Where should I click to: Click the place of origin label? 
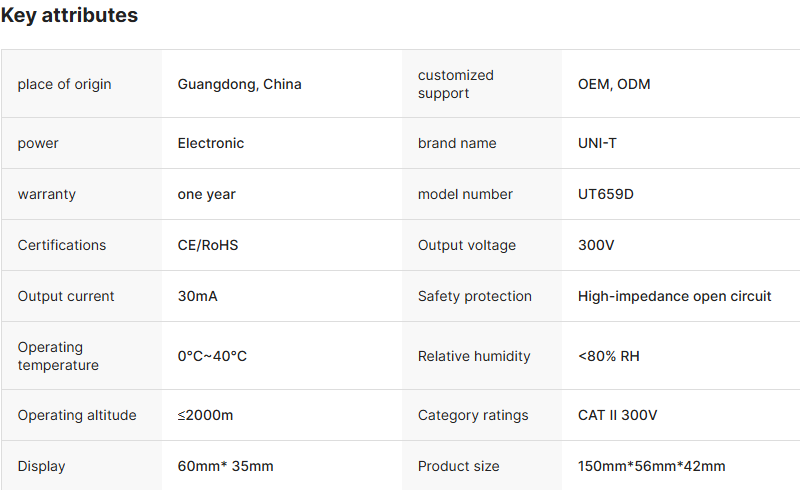pos(64,84)
